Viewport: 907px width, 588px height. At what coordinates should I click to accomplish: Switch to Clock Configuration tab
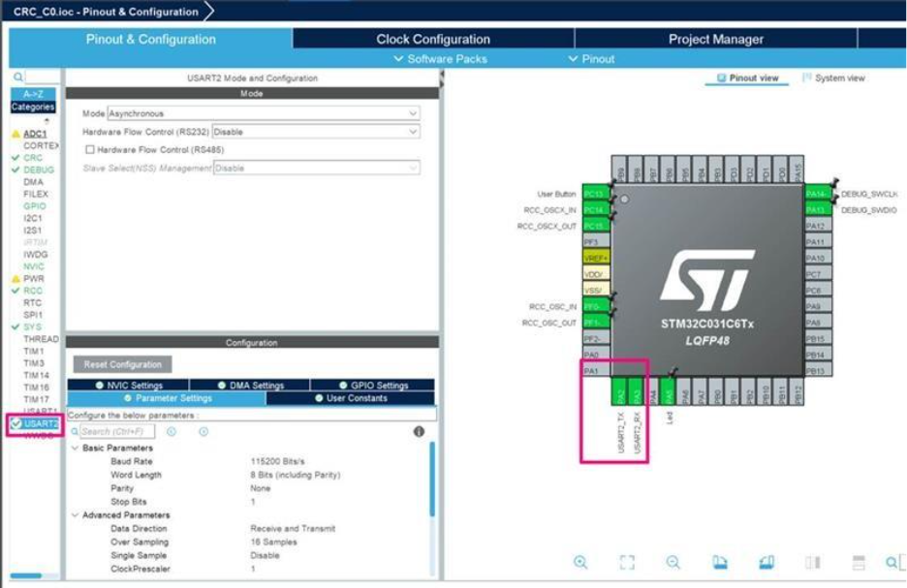pyautogui.click(x=433, y=39)
